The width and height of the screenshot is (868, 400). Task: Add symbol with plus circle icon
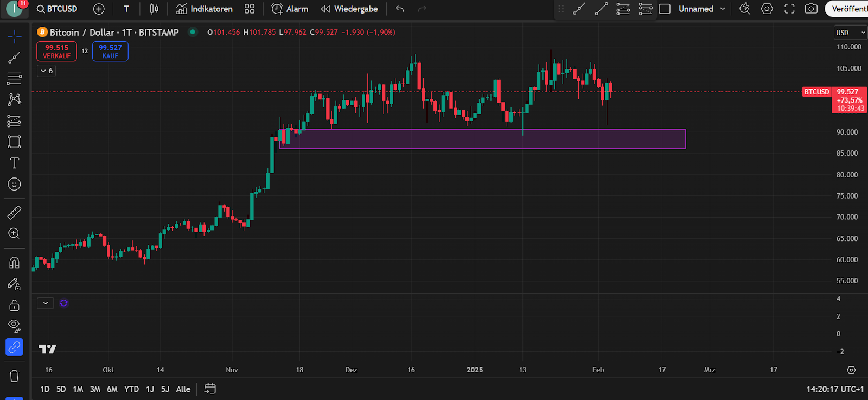(x=99, y=9)
